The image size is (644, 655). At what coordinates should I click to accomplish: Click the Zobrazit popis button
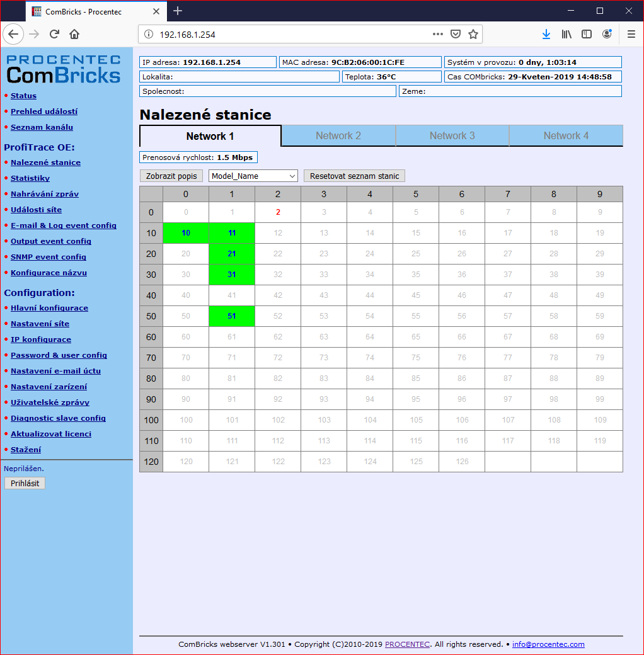[171, 176]
